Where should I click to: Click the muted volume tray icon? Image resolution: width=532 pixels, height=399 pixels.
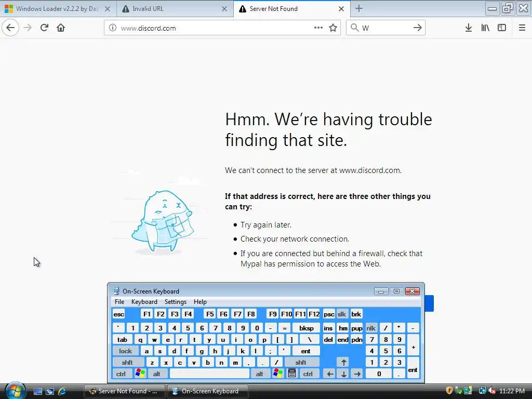pos(492,391)
